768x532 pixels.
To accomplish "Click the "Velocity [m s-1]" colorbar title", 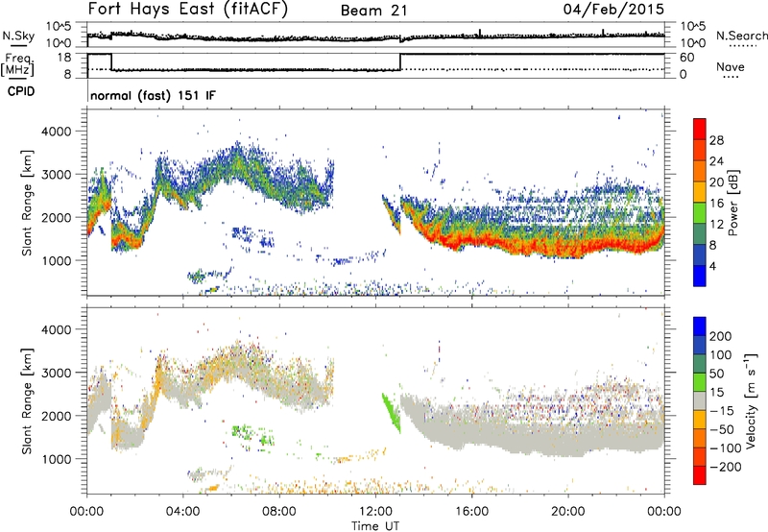I will point(751,400).
